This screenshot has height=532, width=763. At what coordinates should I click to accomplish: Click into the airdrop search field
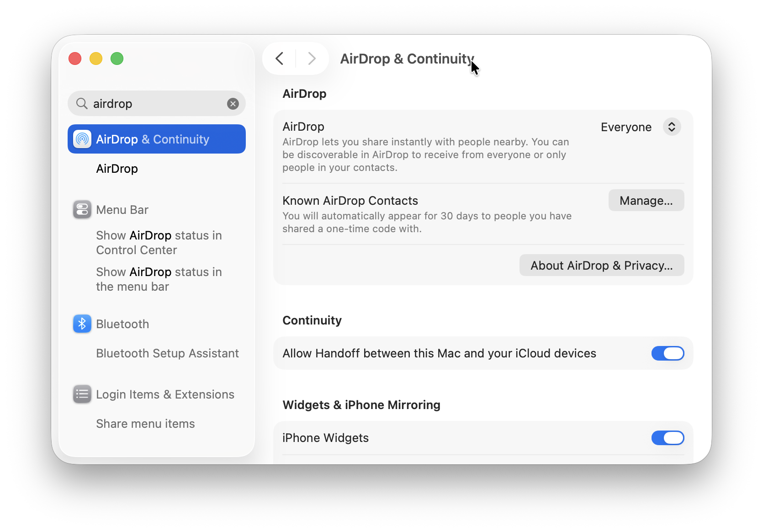coord(157,104)
